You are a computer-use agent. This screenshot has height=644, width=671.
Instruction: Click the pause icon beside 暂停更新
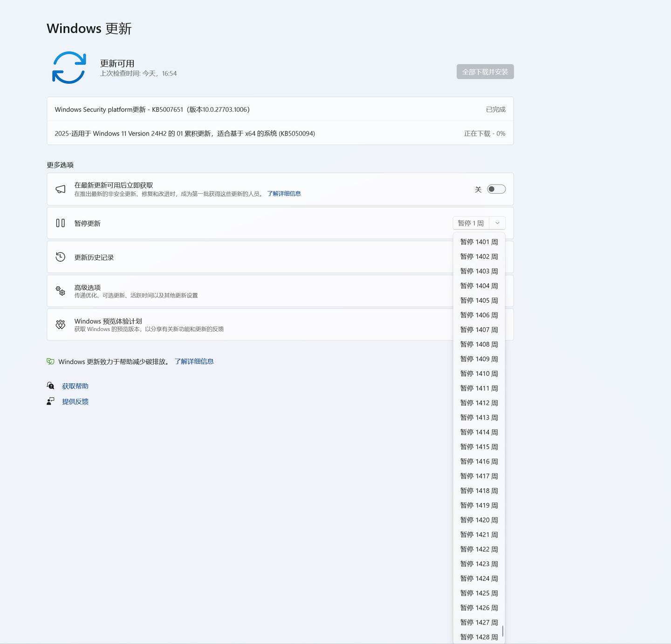pos(61,223)
